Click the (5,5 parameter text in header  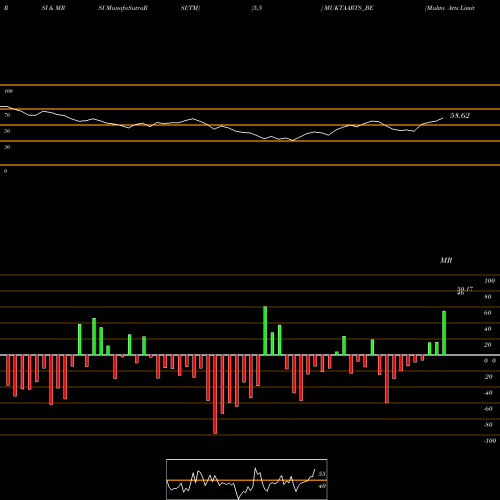coord(257,8)
